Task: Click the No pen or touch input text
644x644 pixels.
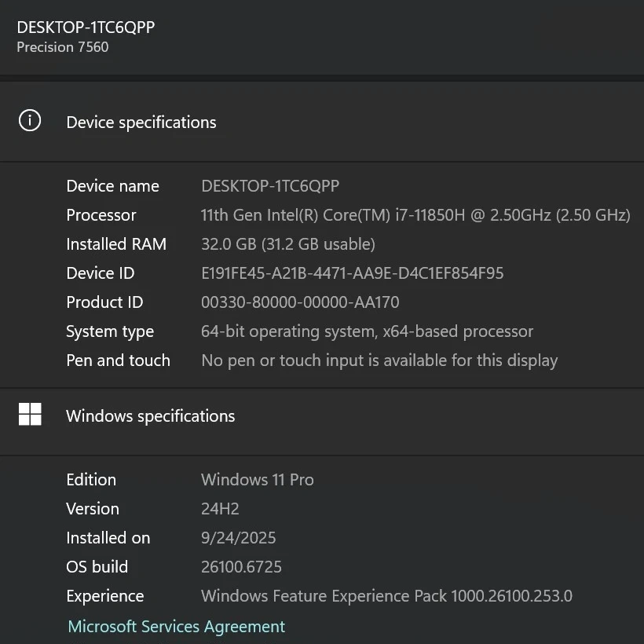Action: (x=379, y=360)
